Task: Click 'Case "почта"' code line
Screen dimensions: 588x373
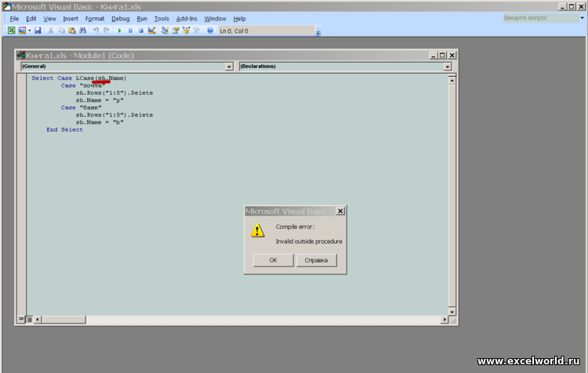Action: [x=83, y=85]
